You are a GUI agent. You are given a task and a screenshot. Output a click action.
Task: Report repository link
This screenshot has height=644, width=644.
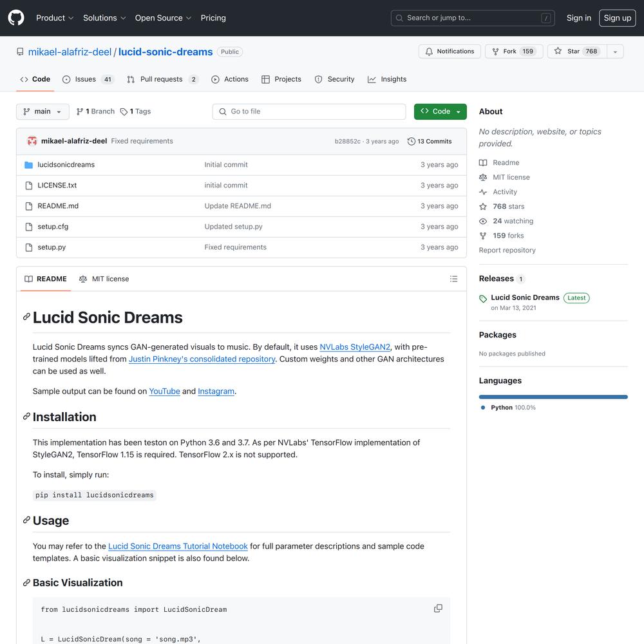tap(507, 250)
